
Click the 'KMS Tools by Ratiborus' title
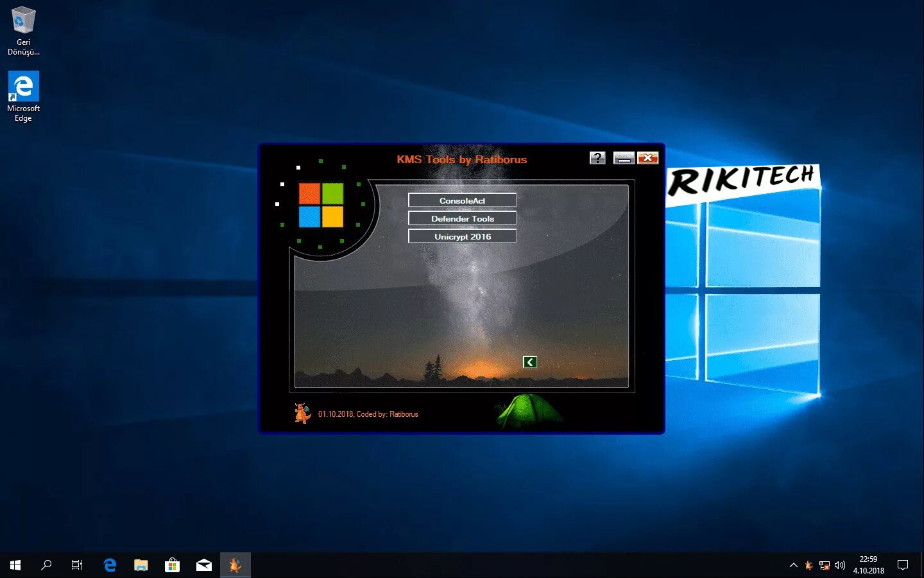coord(461,159)
